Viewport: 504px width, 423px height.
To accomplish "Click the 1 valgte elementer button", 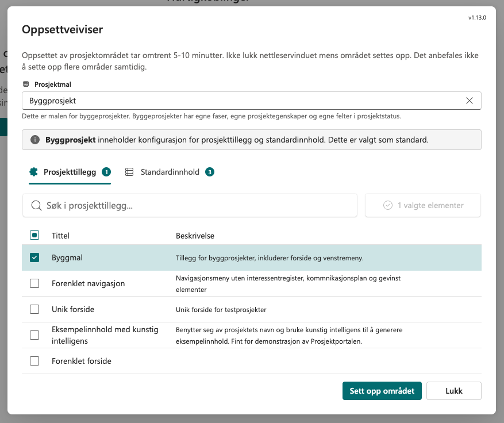I will click(423, 205).
